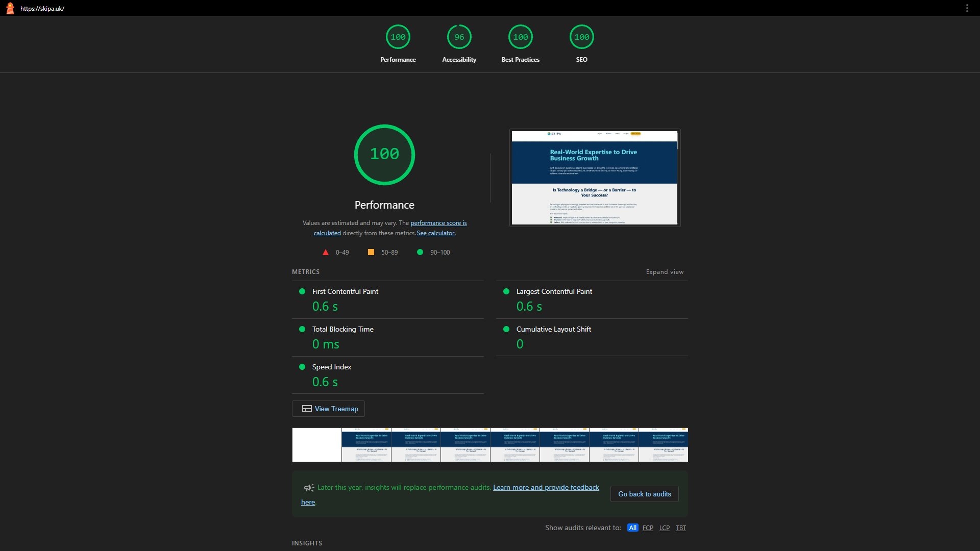Viewport: 980px width, 551px height.
Task: Open the final page screenshot thumbnail
Action: pyautogui.click(x=595, y=178)
